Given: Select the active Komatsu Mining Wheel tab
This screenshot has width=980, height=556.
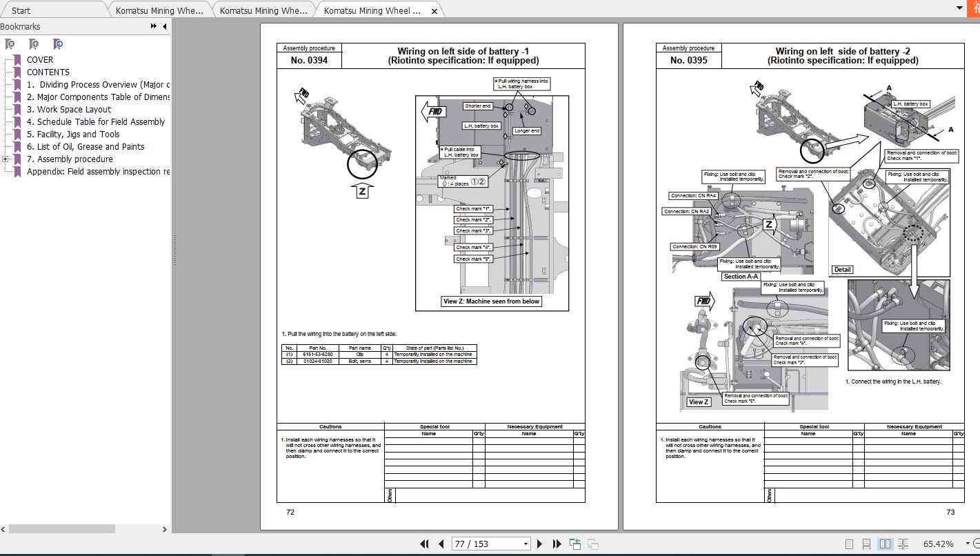Looking at the screenshot, I should pos(372,10).
